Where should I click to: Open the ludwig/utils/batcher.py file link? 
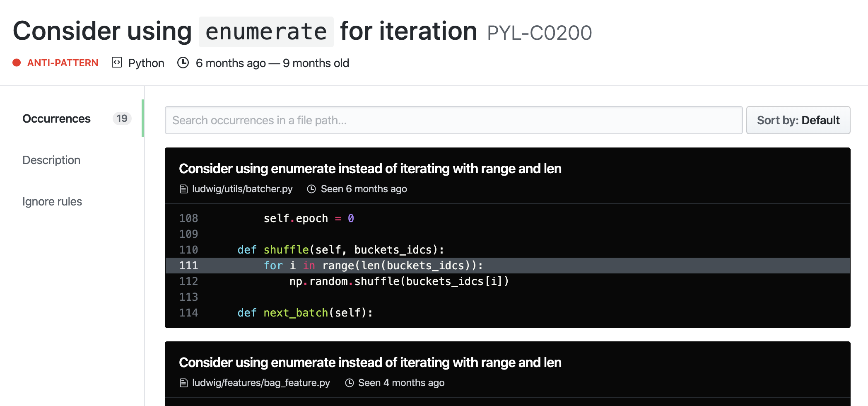pyautogui.click(x=242, y=189)
